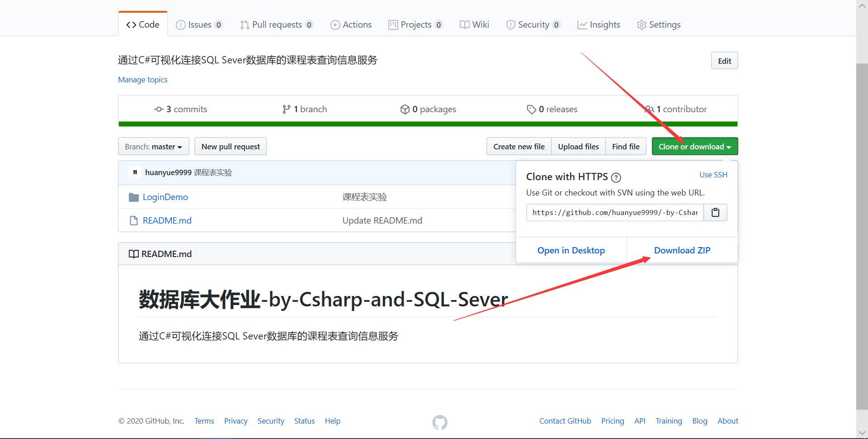Viewport: 868px width, 439px height.
Task: Click the shield icon on the Security tab
Action: 511,25
